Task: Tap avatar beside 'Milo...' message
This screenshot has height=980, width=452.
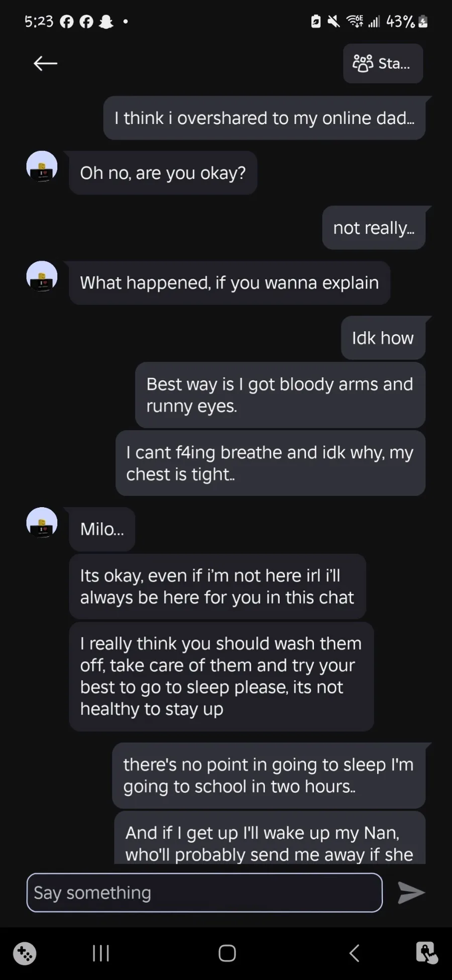Action: (x=42, y=523)
